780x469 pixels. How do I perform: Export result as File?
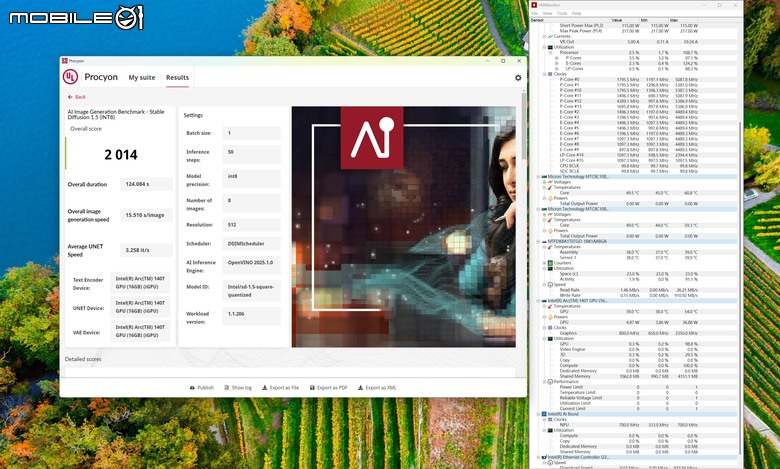pyautogui.click(x=281, y=387)
